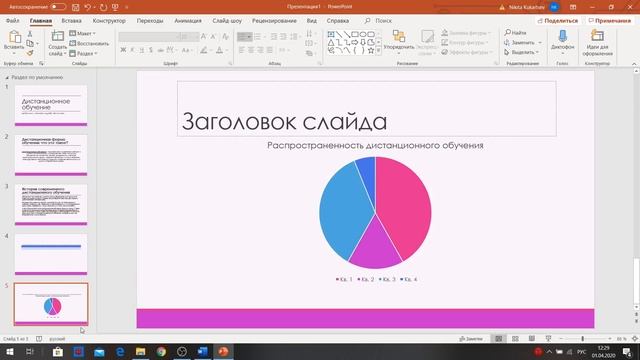Open the Выделить select dropdown
Image resolution: width=640 pixels, height=360 pixels.
[522, 52]
